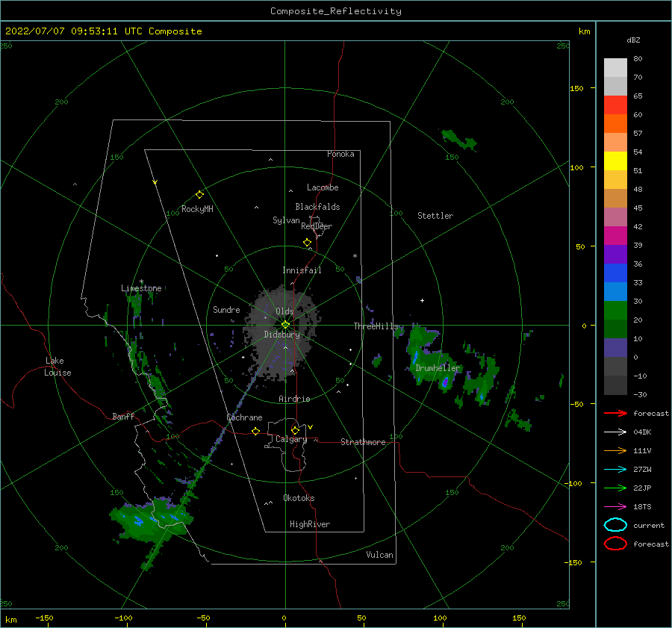
Task: Select the lightest gray 70-80 dBZ swatch
Action: [615, 68]
